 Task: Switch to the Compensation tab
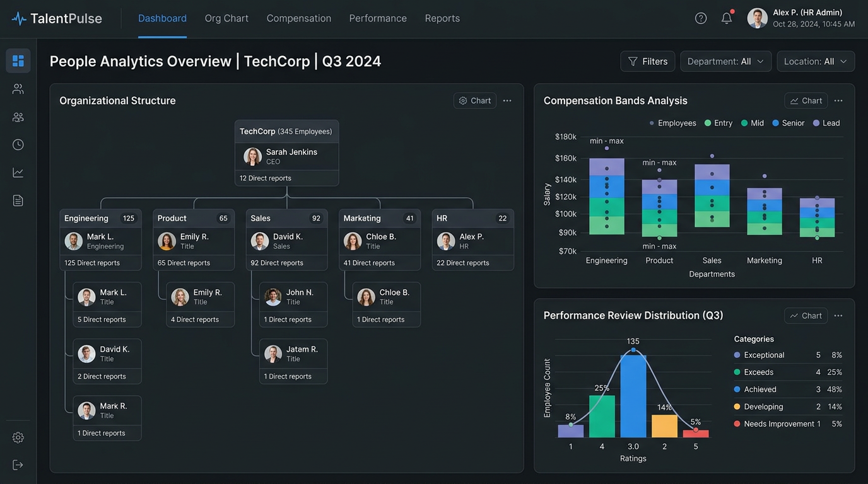pos(299,19)
